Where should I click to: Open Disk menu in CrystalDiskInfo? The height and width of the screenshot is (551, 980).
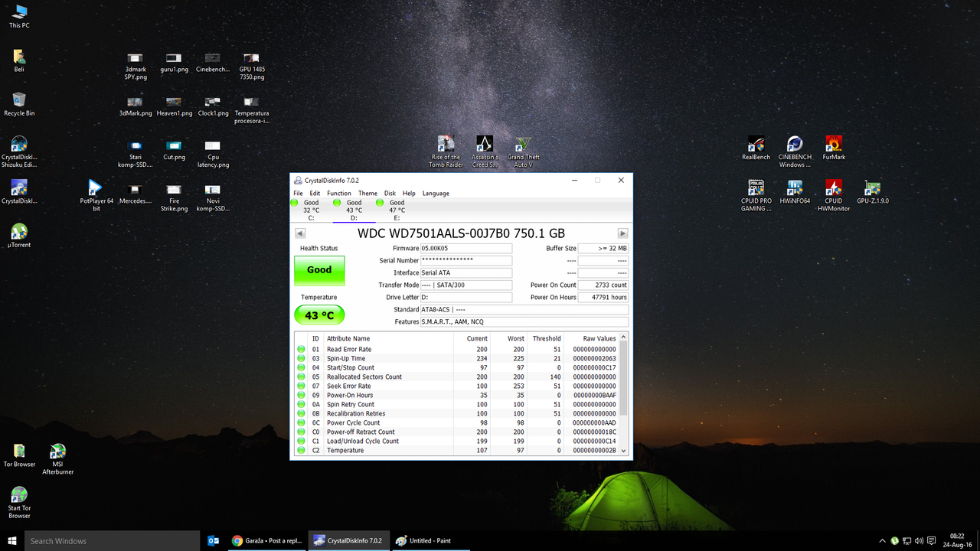point(390,194)
